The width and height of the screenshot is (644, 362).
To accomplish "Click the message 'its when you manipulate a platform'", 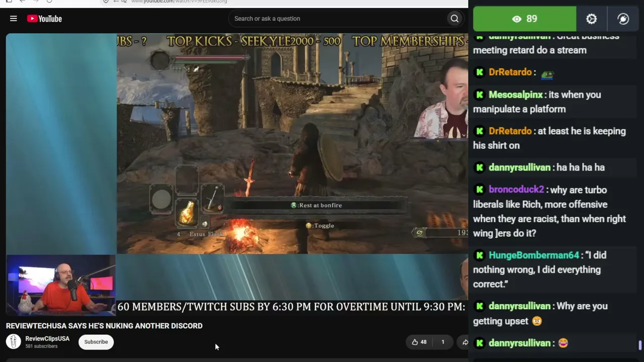I will coord(537,102).
